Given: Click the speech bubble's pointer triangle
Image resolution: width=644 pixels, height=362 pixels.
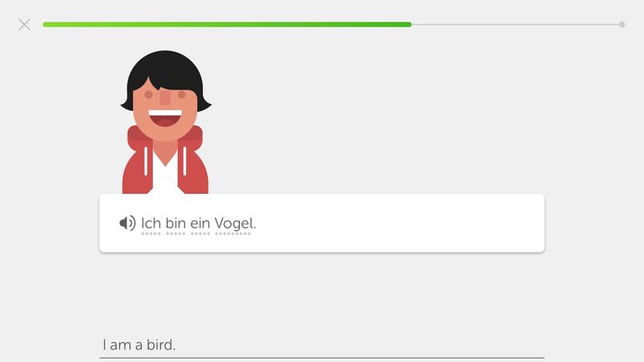Looking at the screenshot, I should (166, 186).
